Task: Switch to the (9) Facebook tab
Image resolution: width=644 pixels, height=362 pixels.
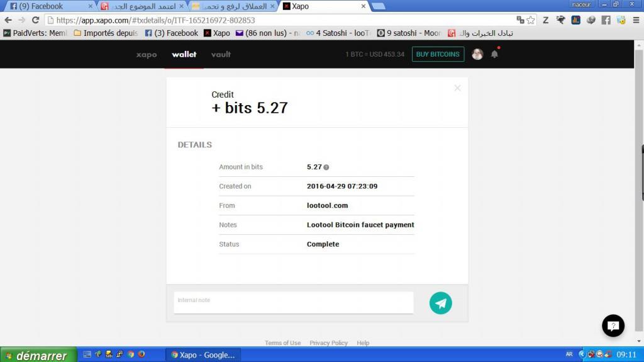Action: coord(48,6)
